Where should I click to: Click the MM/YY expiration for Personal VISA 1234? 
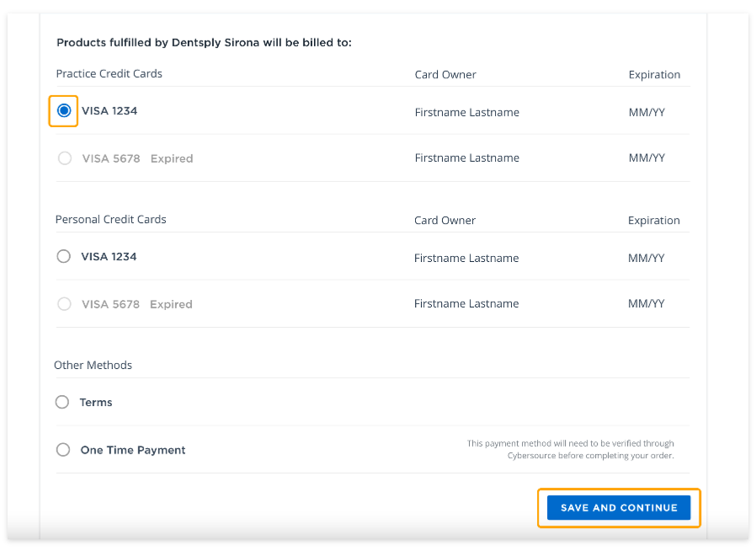pyautogui.click(x=647, y=259)
